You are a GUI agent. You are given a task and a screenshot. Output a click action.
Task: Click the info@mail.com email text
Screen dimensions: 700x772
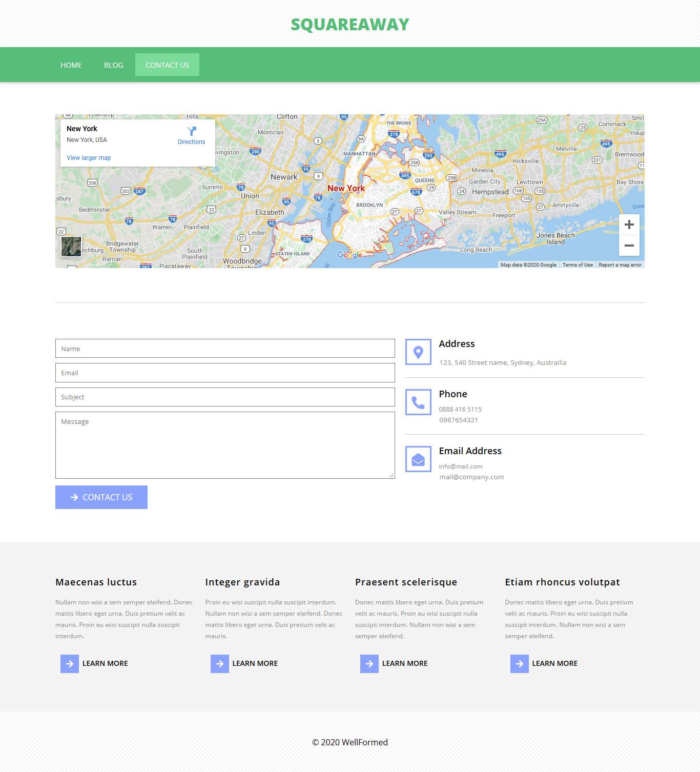(461, 466)
